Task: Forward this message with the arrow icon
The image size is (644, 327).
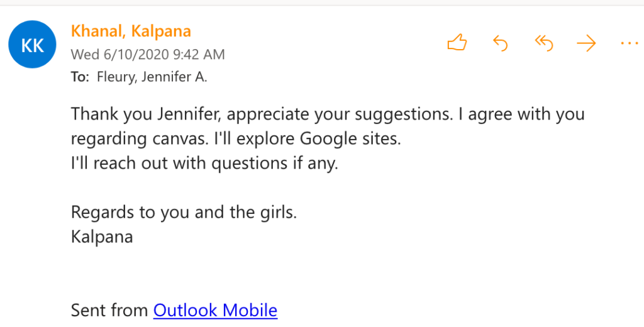Action: (x=586, y=43)
